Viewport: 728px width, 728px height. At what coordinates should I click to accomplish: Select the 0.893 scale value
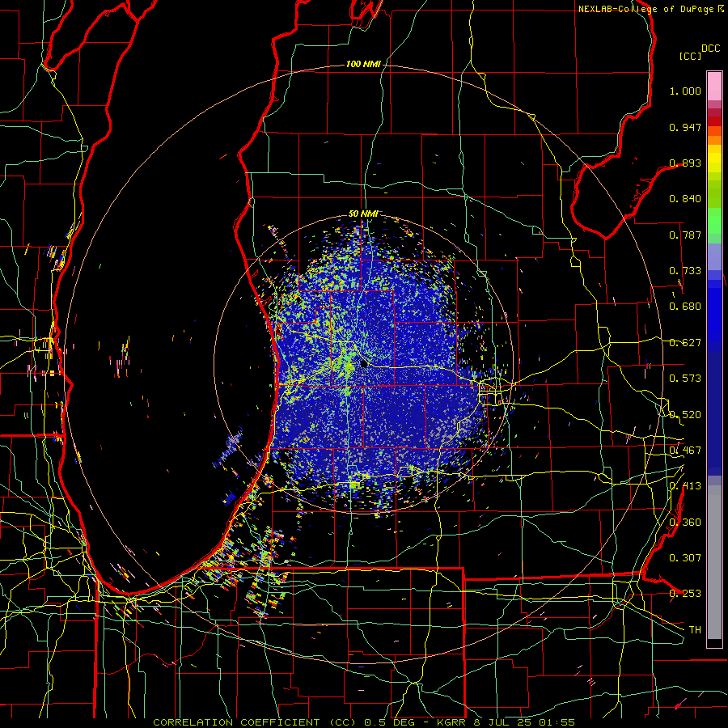(x=685, y=163)
